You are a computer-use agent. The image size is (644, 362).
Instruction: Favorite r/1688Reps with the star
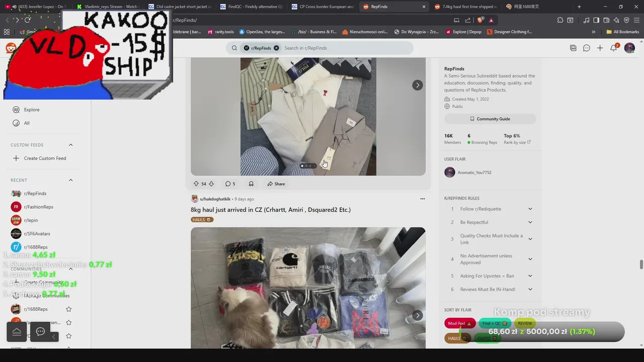(x=69, y=309)
